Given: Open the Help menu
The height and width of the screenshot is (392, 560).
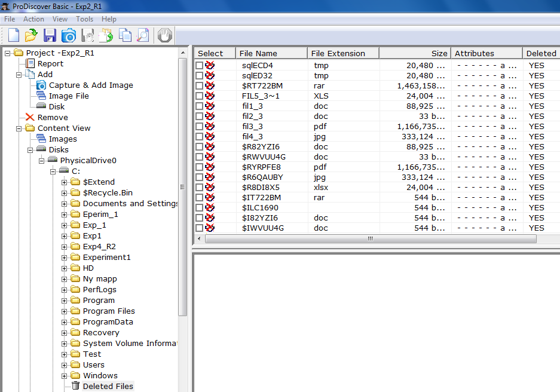Looking at the screenshot, I should (109, 19).
